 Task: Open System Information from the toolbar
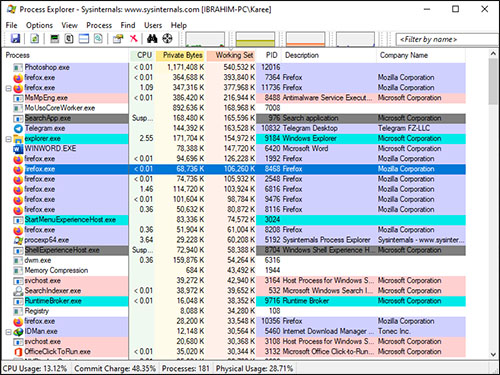click(54, 39)
